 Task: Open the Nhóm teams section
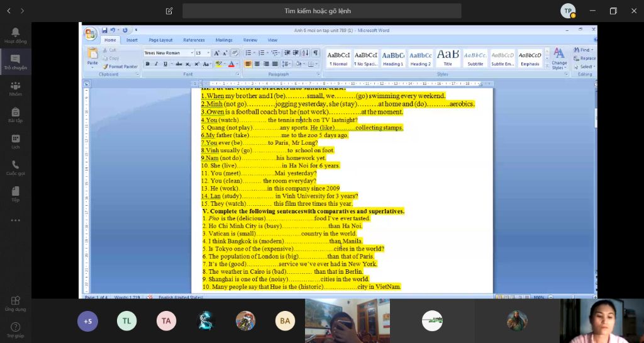[15, 88]
